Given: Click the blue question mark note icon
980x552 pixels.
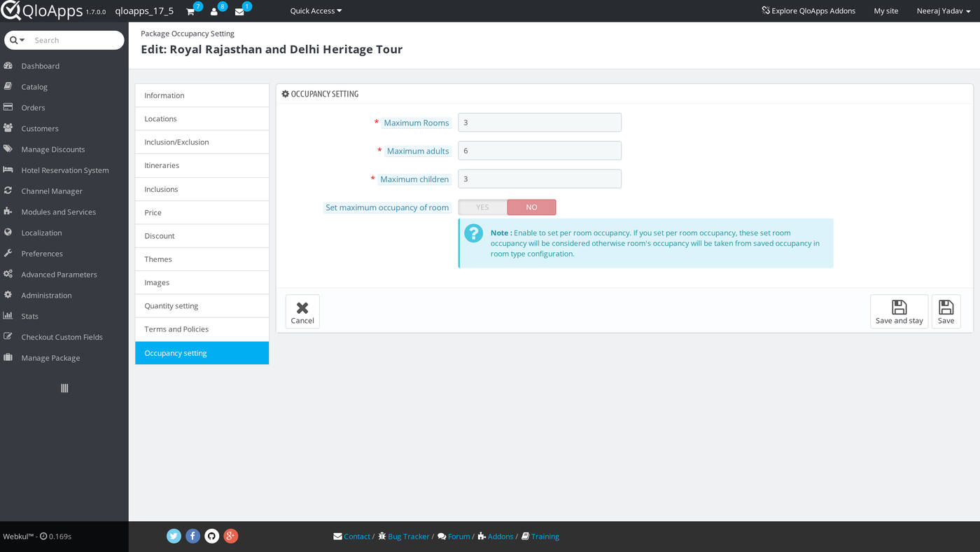Looking at the screenshot, I should [x=474, y=233].
